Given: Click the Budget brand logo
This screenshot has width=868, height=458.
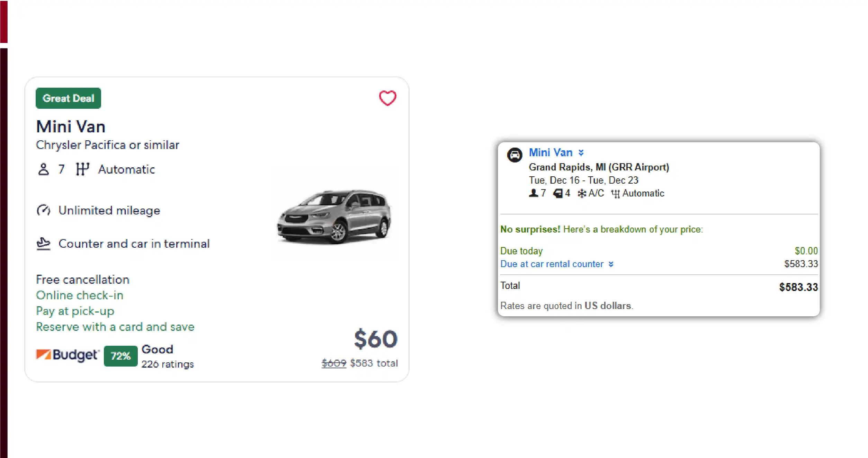Looking at the screenshot, I should [x=67, y=355].
